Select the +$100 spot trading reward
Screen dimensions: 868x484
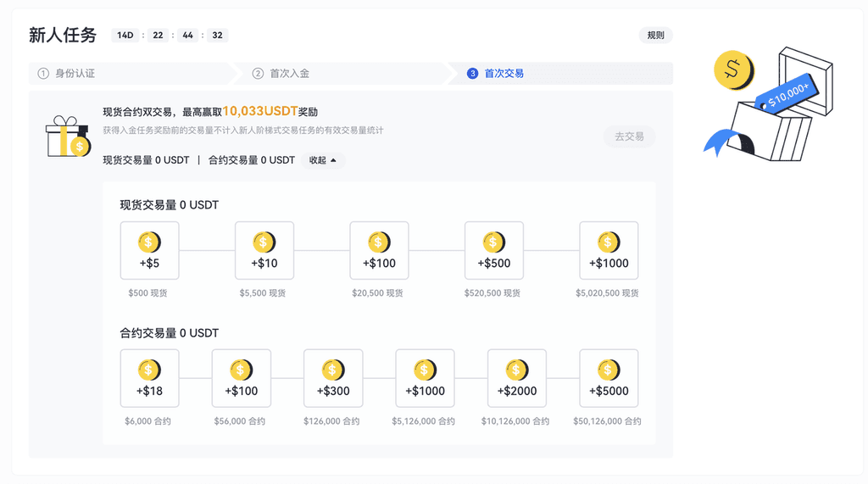(379, 251)
